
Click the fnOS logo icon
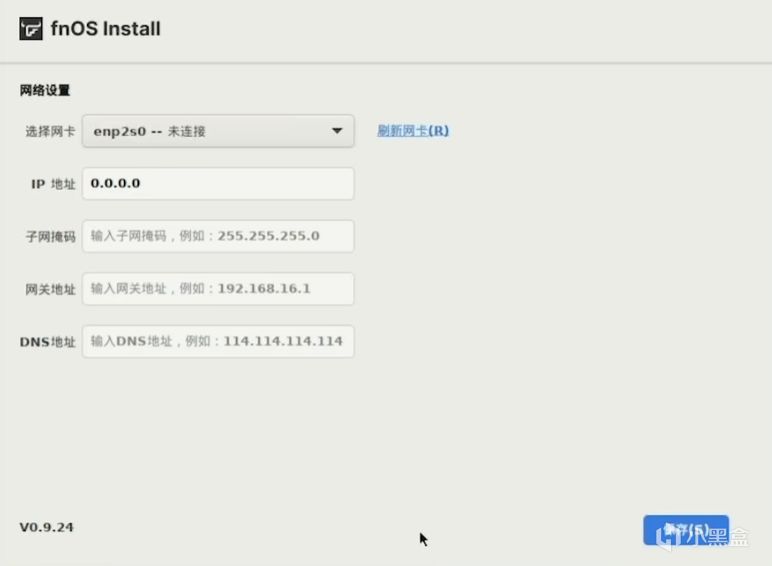point(31,29)
